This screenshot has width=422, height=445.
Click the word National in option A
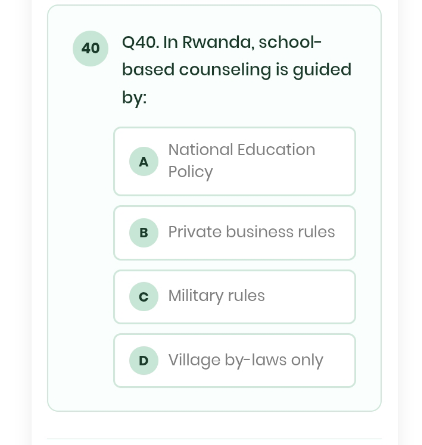(x=201, y=149)
